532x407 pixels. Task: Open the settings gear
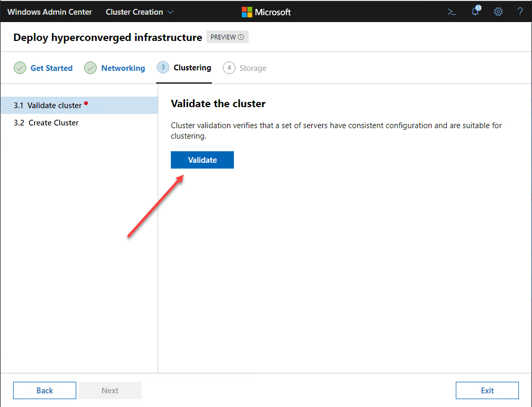click(x=498, y=12)
